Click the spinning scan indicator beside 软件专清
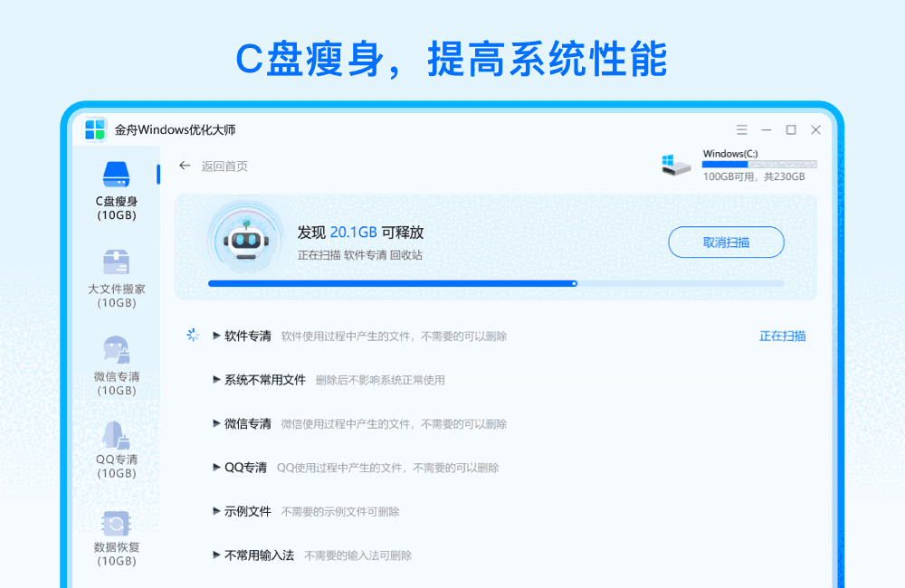Screen dimensions: 905x588 193,335
